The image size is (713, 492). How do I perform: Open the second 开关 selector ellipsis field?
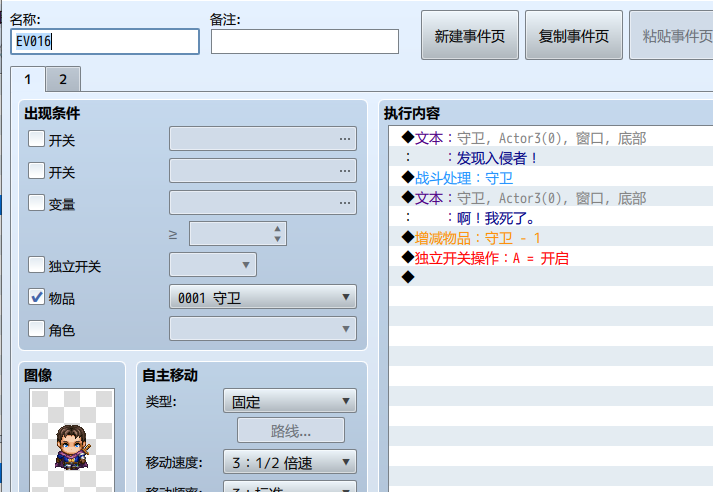pyautogui.click(x=263, y=171)
